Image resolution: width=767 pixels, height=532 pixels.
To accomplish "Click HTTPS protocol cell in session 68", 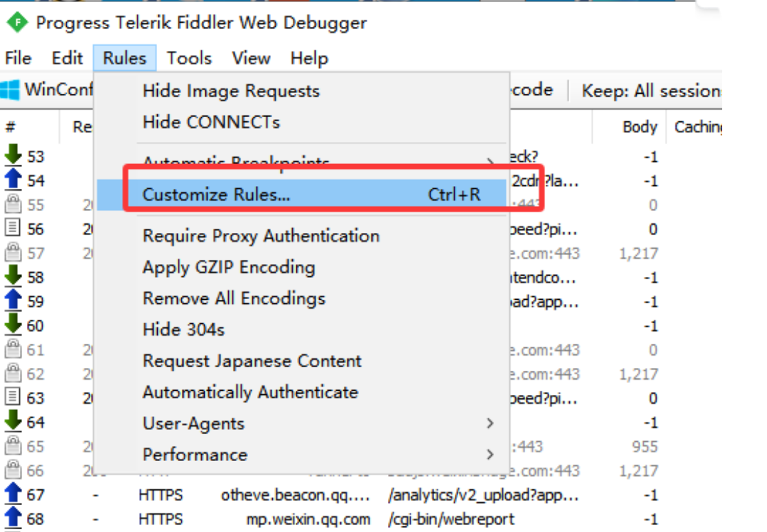I will 161,520.
